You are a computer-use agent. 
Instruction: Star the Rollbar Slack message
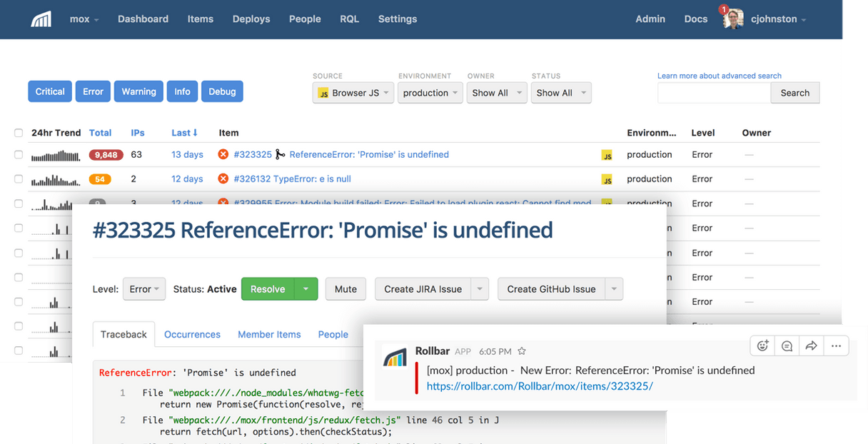[522, 351]
